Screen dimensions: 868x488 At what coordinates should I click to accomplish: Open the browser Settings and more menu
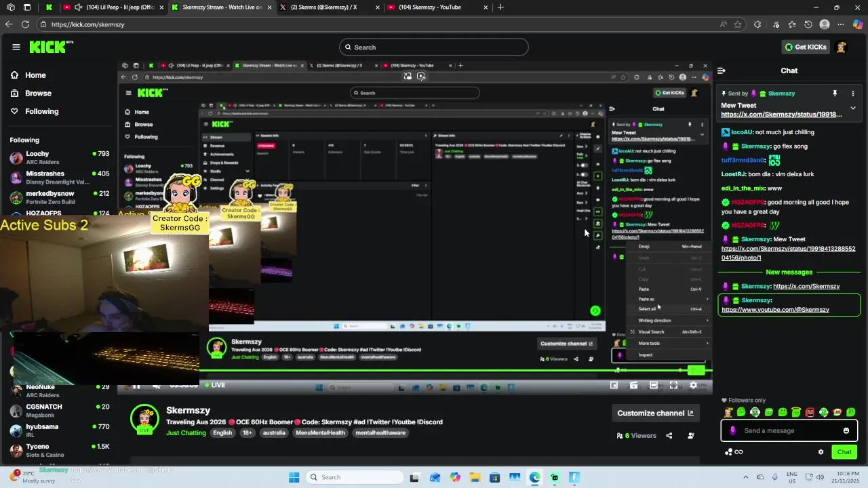click(841, 24)
